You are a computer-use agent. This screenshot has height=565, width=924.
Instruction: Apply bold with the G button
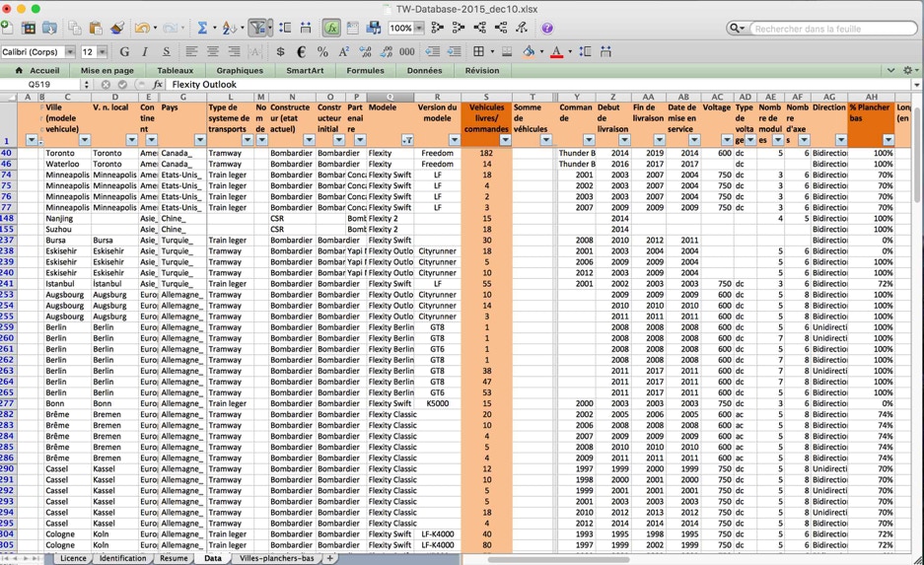[124, 52]
